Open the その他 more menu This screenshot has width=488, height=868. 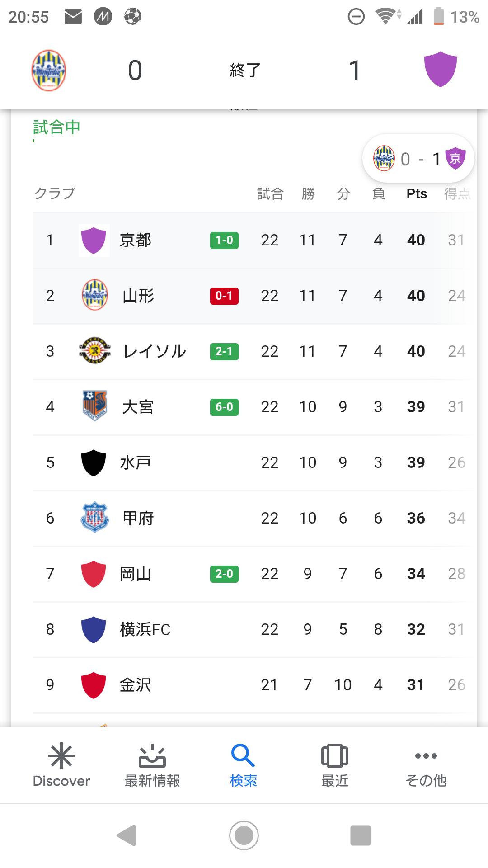[x=426, y=765]
